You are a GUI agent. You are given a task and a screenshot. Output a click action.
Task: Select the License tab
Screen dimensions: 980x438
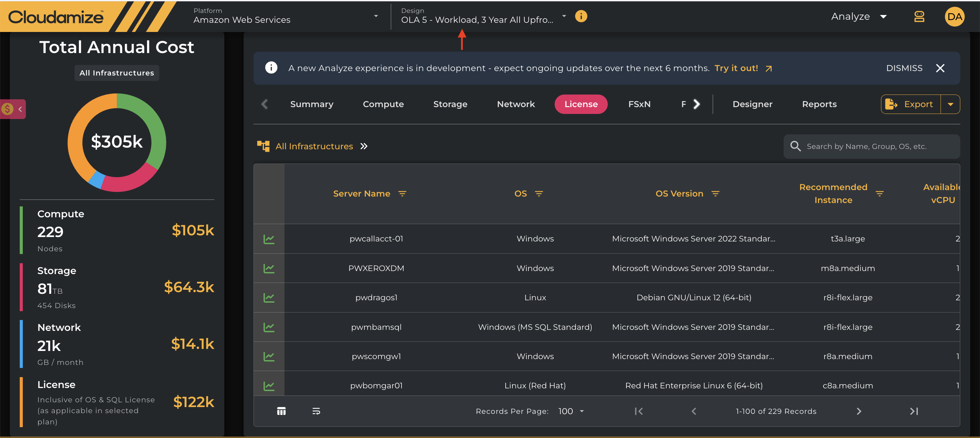click(x=581, y=104)
